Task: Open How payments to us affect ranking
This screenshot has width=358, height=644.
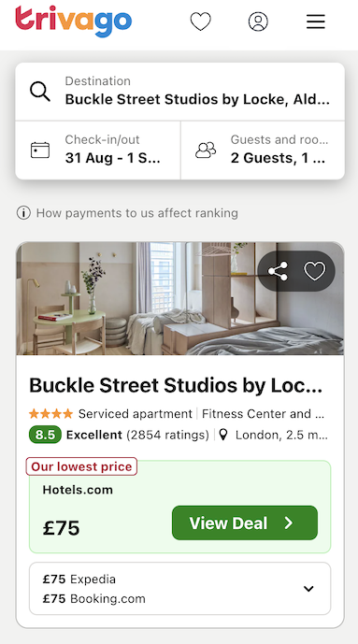Action: click(137, 213)
